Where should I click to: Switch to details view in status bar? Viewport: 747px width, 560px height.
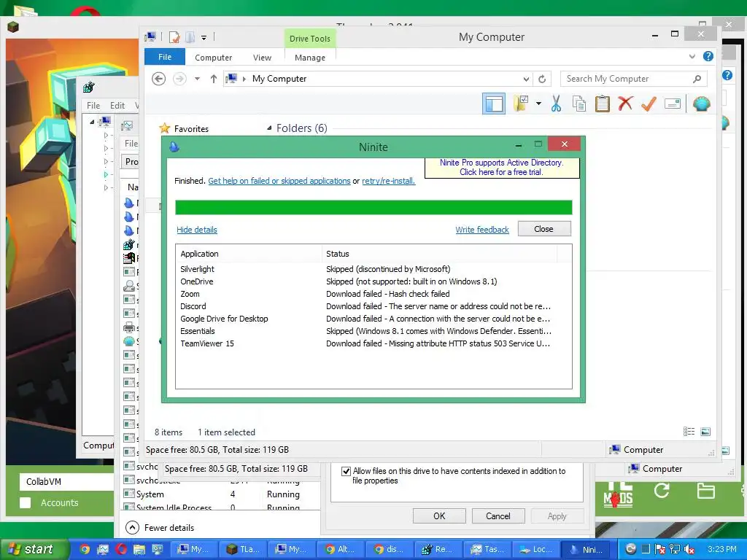(x=689, y=432)
